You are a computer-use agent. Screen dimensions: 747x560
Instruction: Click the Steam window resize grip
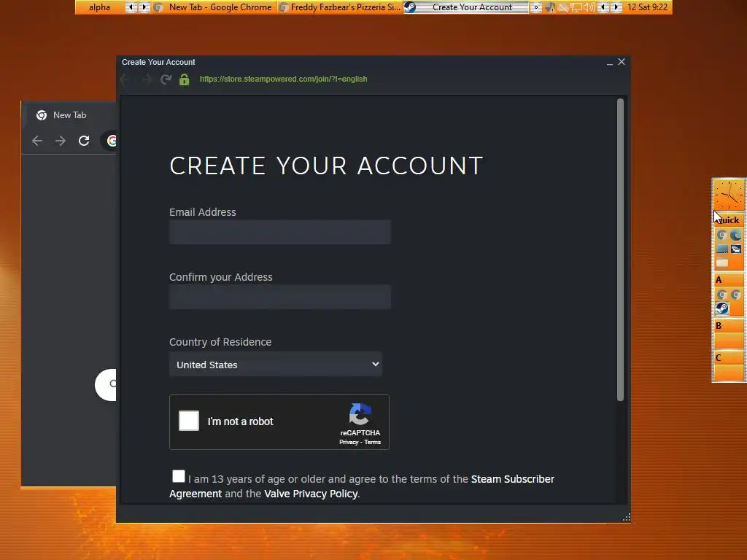(627, 518)
